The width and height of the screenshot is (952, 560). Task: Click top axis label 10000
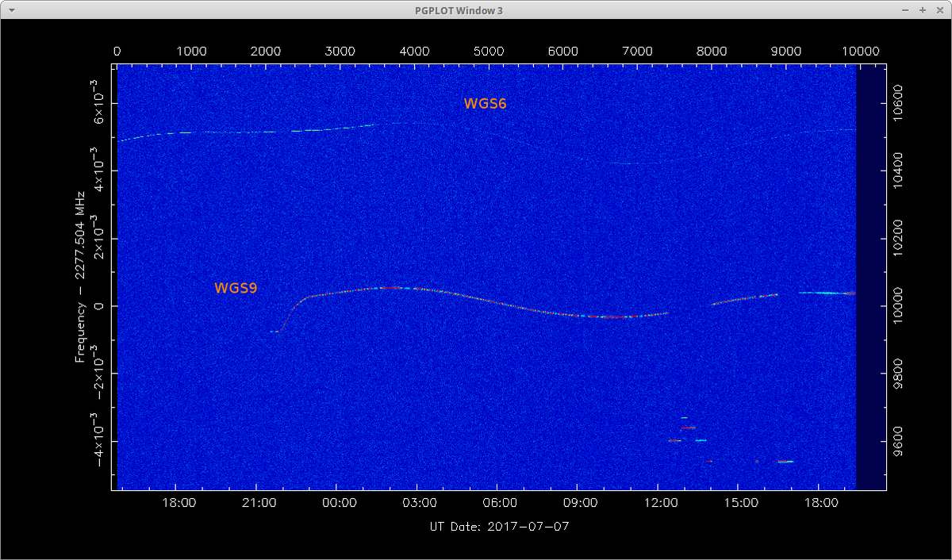861,51
